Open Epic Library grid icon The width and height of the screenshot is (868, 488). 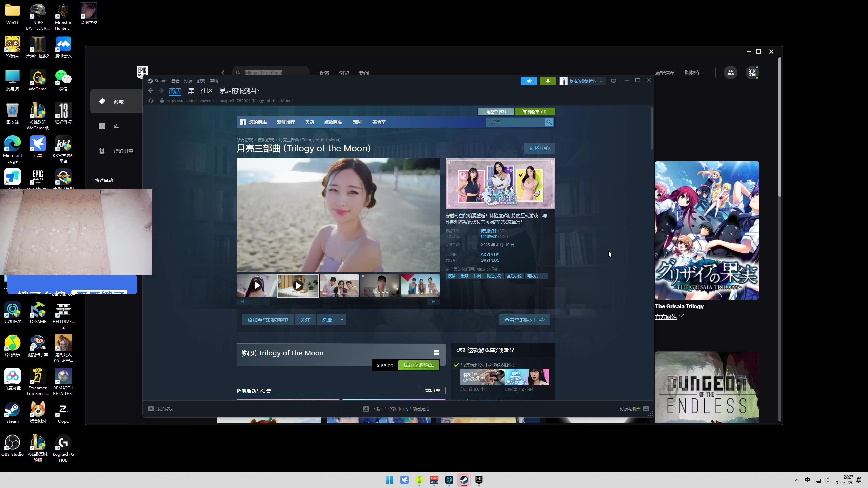point(102,126)
